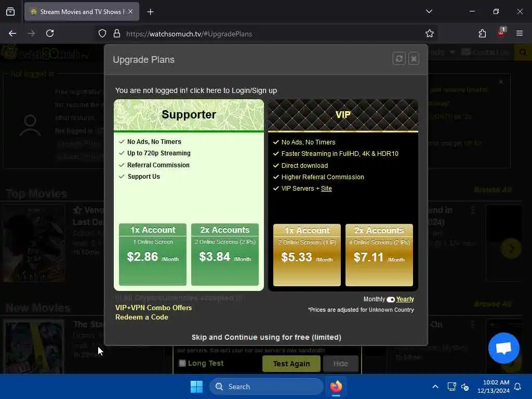Check the Long Test checkbox
This screenshot has height=399, width=532.
pyautogui.click(x=182, y=363)
